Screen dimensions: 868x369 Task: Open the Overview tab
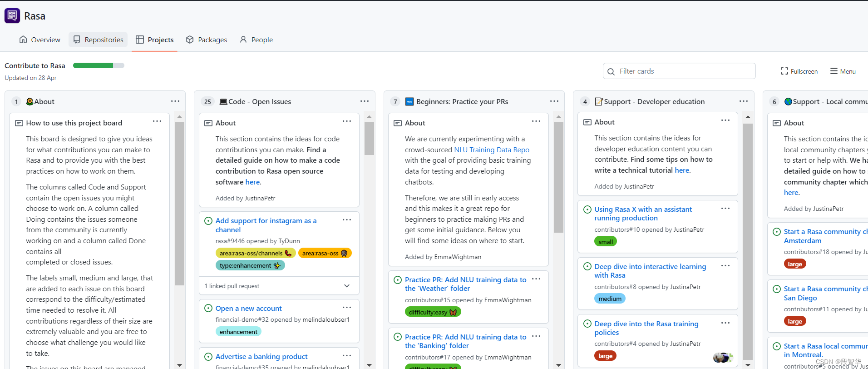point(40,40)
